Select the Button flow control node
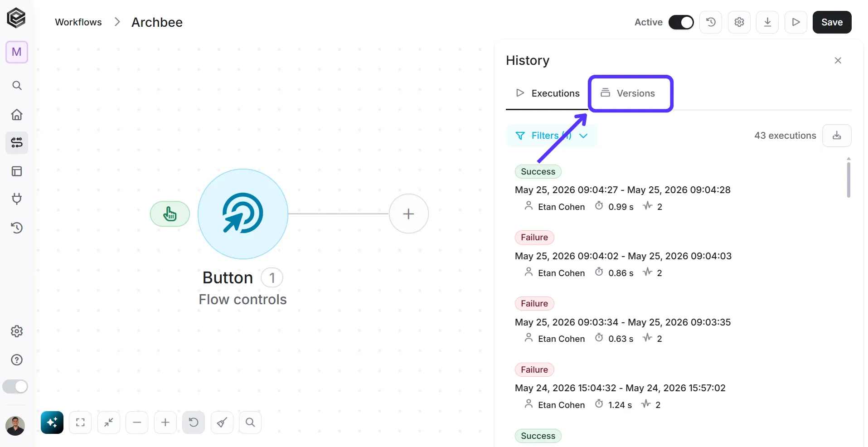 coord(243,214)
